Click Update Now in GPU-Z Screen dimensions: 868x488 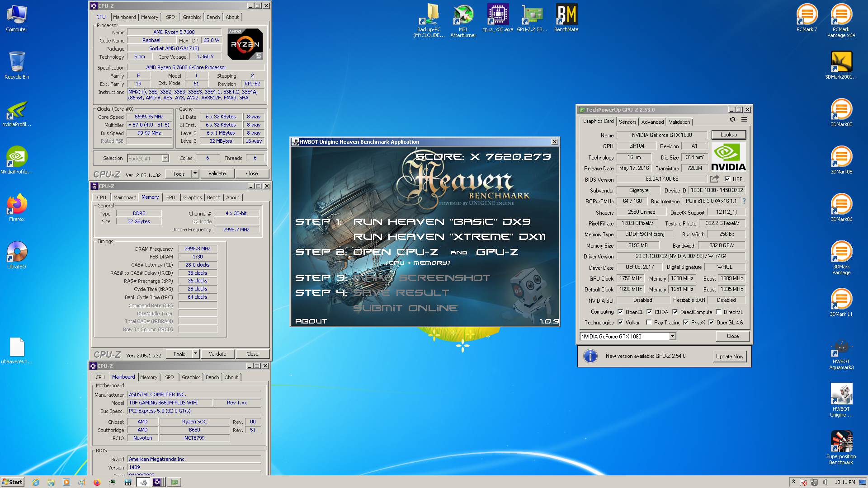point(729,356)
